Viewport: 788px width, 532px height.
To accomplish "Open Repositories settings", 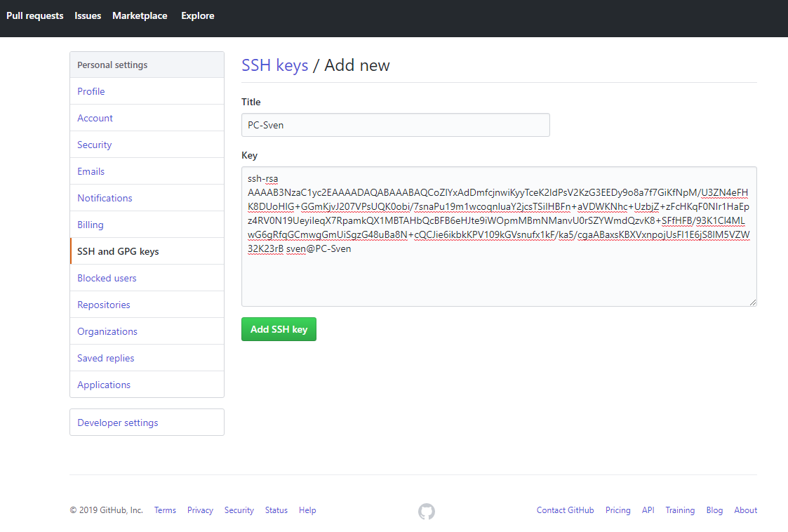I will (x=147, y=304).
